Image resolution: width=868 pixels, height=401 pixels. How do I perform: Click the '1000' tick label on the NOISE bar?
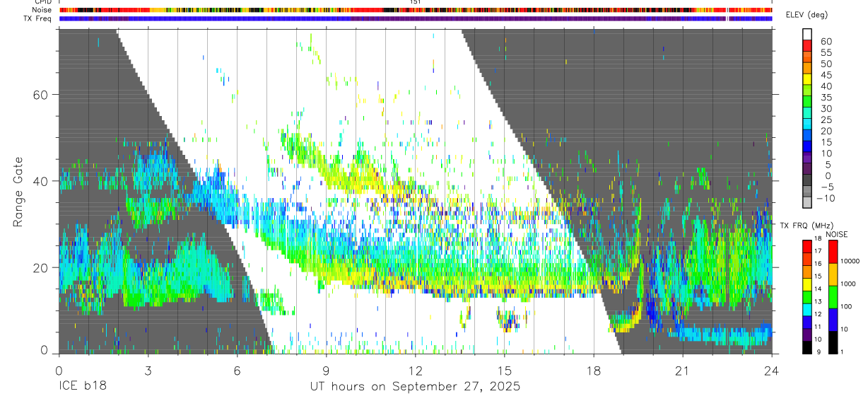pyautogui.click(x=849, y=284)
